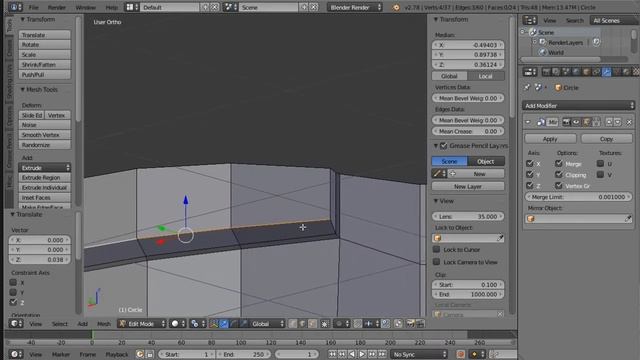Open the Extrude dropdown menu
Image resolution: width=640 pixels, height=360 pixels.
pos(44,167)
